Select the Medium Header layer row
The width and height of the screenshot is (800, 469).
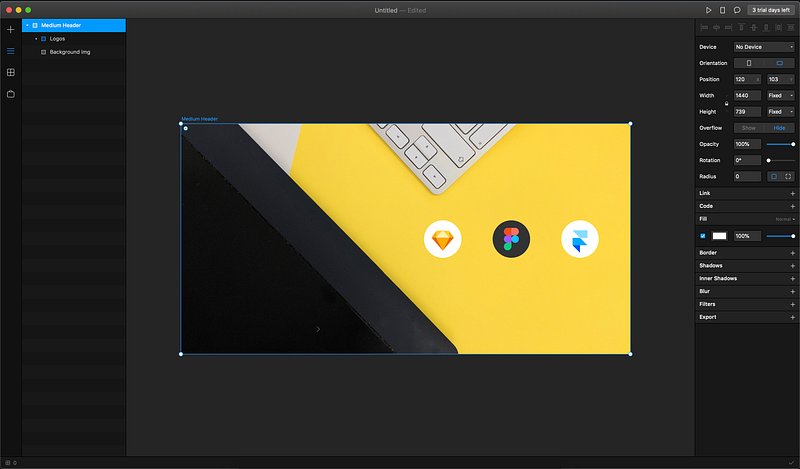[74, 25]
